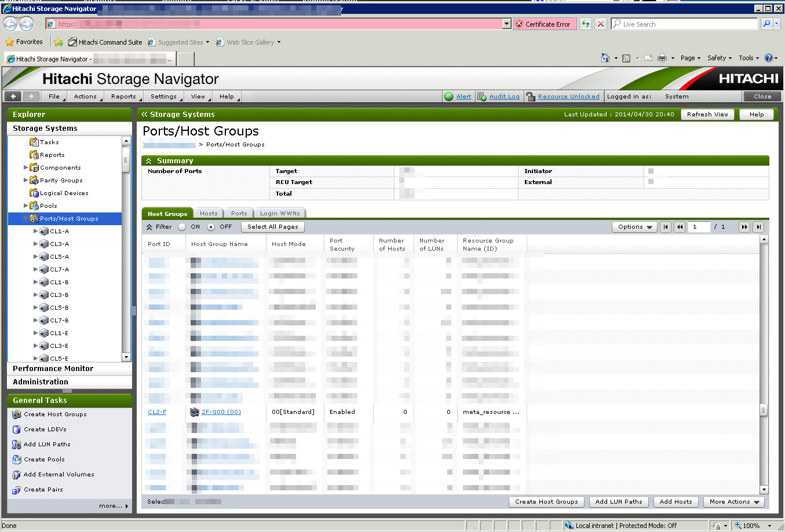Click the Add Hosts button

coord(676,502)
